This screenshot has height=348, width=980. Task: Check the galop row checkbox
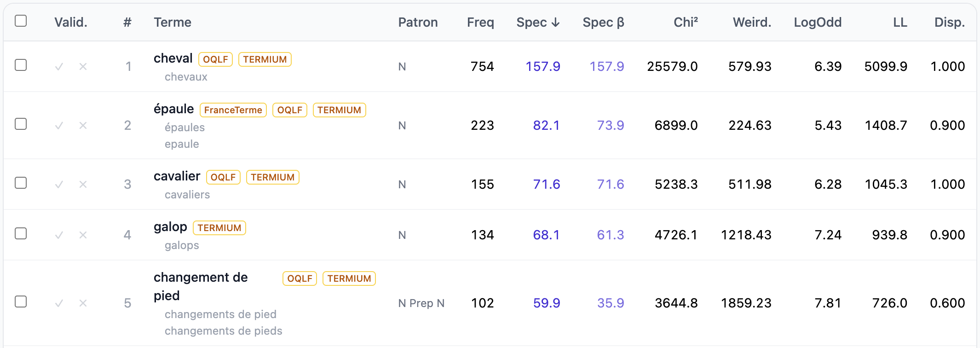pyautogui.click(x=21, y=233)
